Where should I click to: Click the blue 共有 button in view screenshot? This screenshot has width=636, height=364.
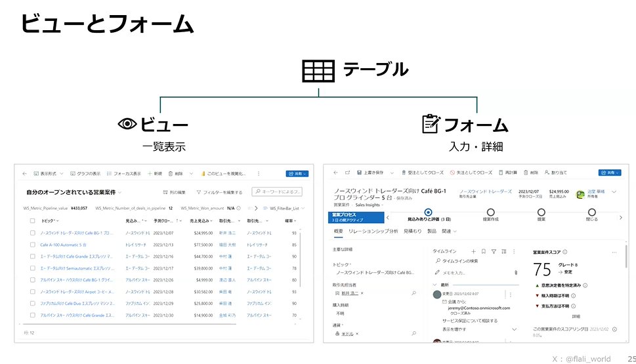tap(297, 174)
